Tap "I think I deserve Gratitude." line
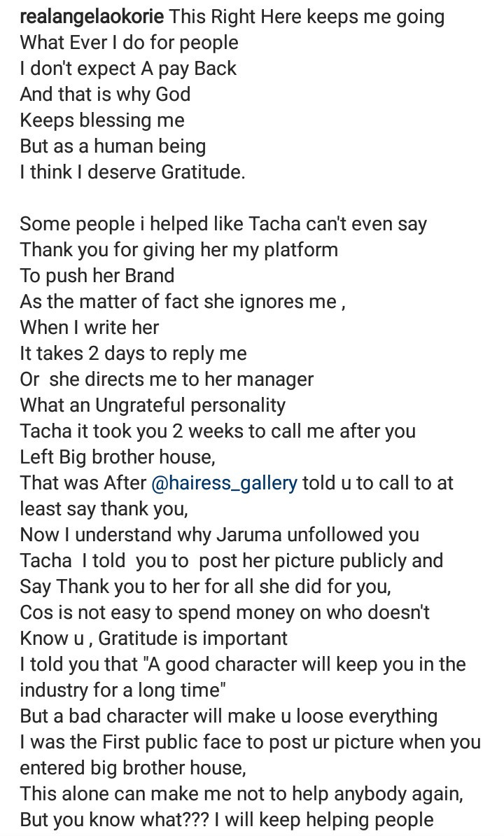Viewport: 504px width, 836px height. click(132, 172)
